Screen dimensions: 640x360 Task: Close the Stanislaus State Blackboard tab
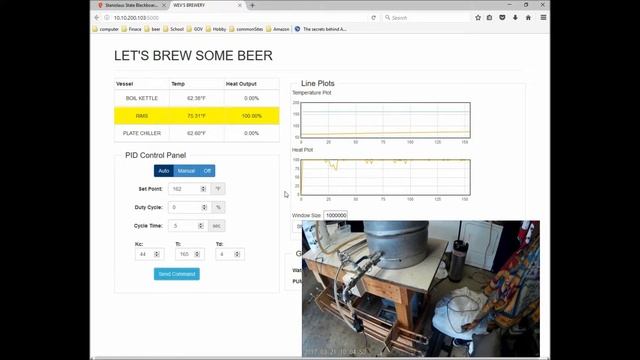pos(164,5)
